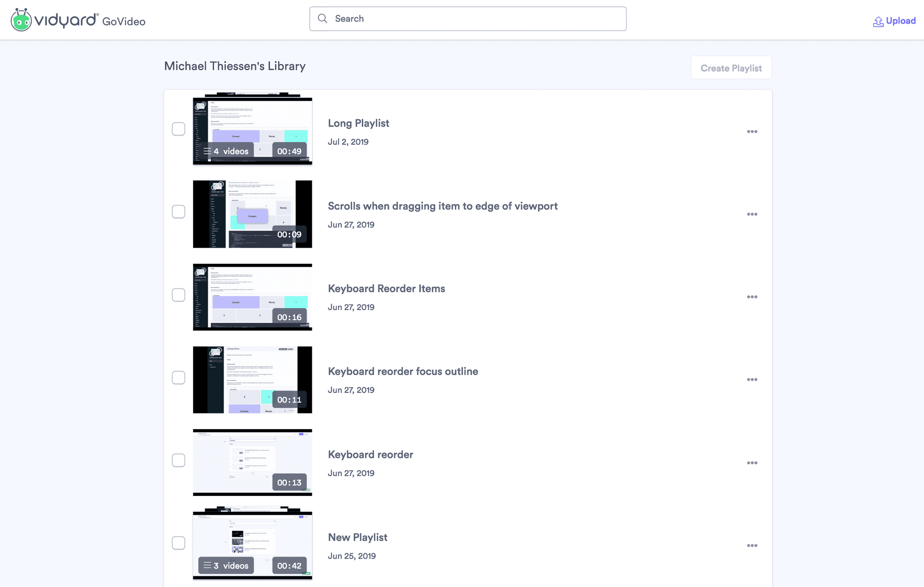
Task: Click the Michael Thiessen's Library heading
Action: tap(235, 66)
